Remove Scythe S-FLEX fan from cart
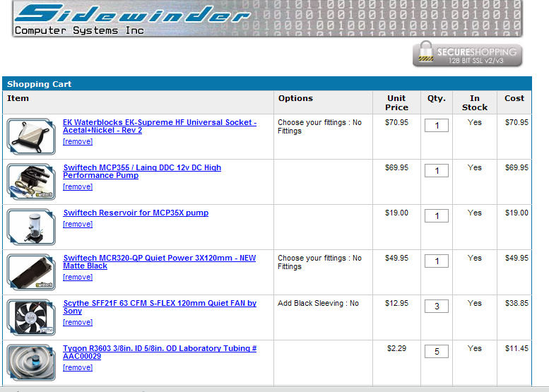Screen dimensions: 549x392 [x=78, y=322]
